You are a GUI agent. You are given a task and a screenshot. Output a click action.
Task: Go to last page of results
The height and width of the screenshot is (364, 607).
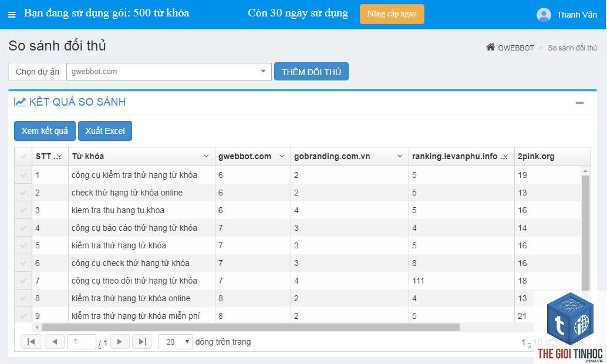tap(142, 342)
